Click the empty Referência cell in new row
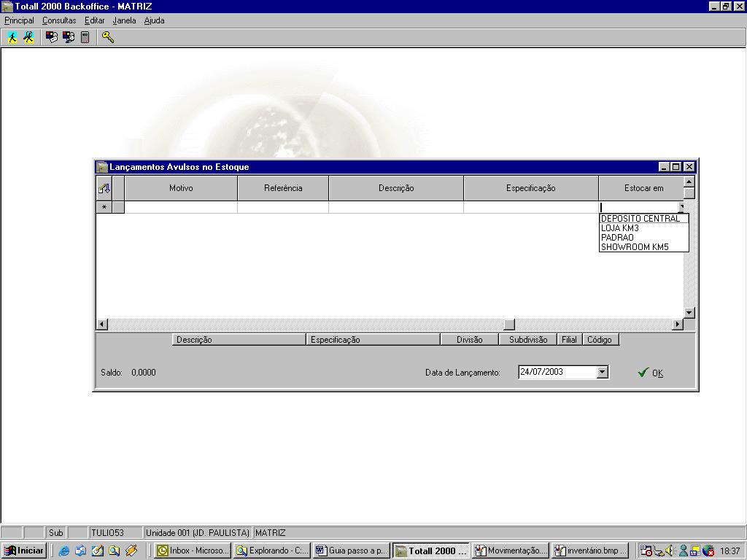This screenshot has height=560, width=747. 282,208
